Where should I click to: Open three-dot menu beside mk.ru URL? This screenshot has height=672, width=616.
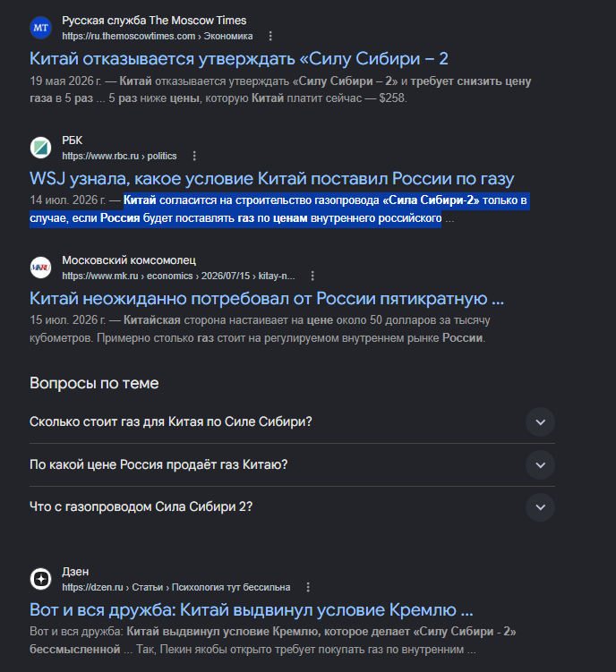tap(312, 276)
